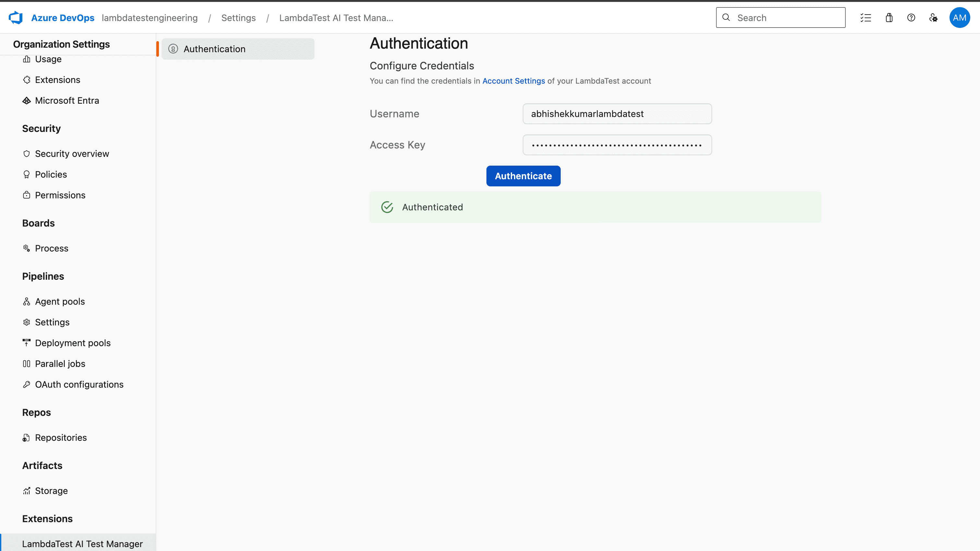Viewport: 980px width, 551px height.
Task: Select the Authentication panel item
Action: click(x=215, y=49)
